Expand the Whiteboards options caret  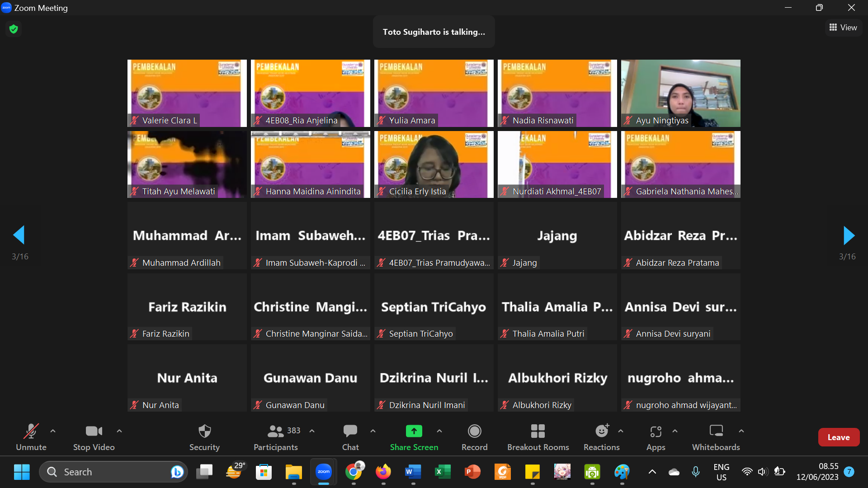click(741, 431)
